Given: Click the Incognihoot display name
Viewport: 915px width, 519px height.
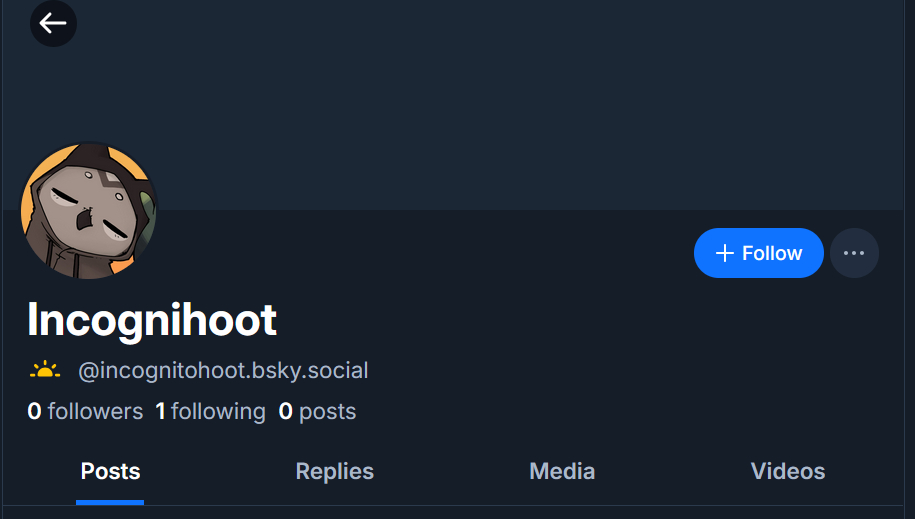Looking at the screenshot, I should [x=152, y=320].
